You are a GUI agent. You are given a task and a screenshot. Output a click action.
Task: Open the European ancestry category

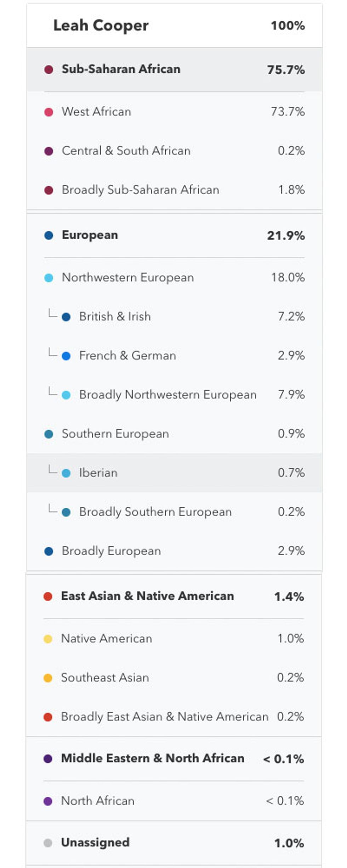coord(174,235)
